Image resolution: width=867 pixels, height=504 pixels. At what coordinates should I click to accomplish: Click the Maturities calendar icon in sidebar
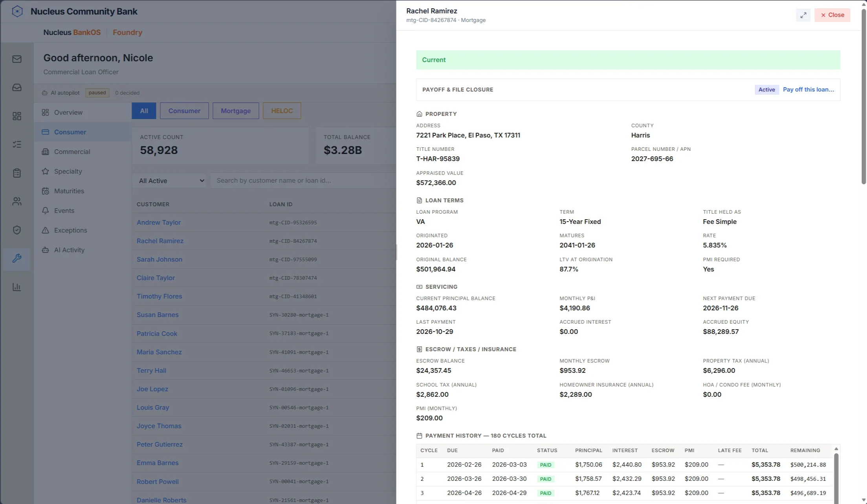(x=46, y=191)
